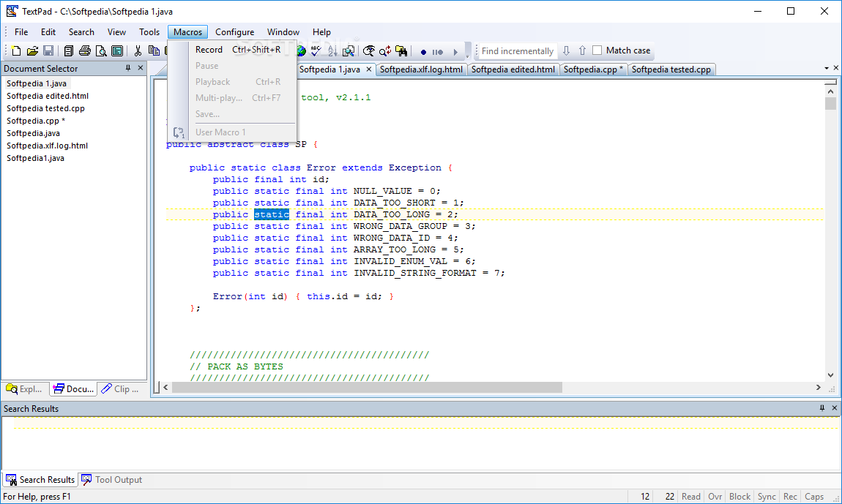842x504 pixels.
Task: Click the Page Setup toolbar icon
Action: (x=117, y=50)
